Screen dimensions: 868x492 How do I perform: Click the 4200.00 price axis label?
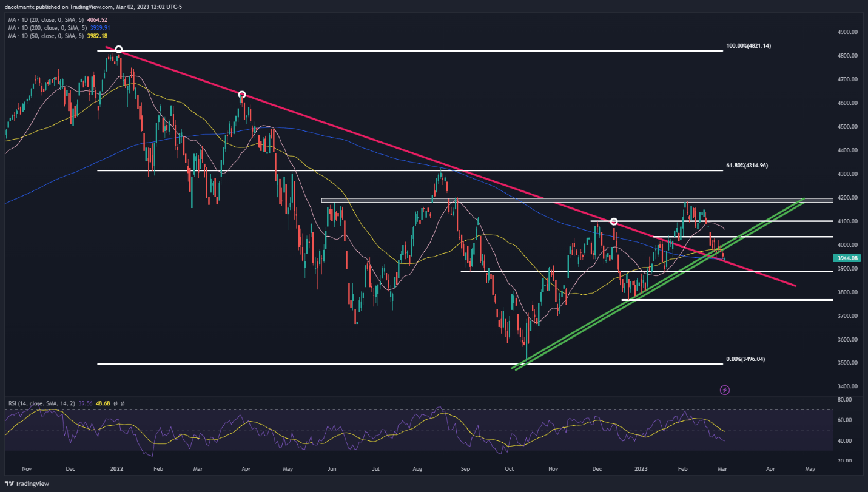pyautogui.click(x=847, y=198)
